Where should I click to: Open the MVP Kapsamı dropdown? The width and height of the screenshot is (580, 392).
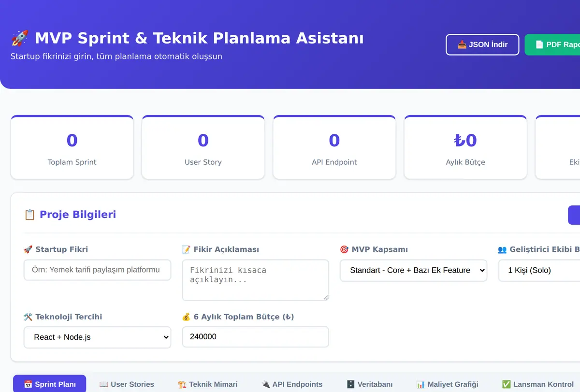[413, 270]
